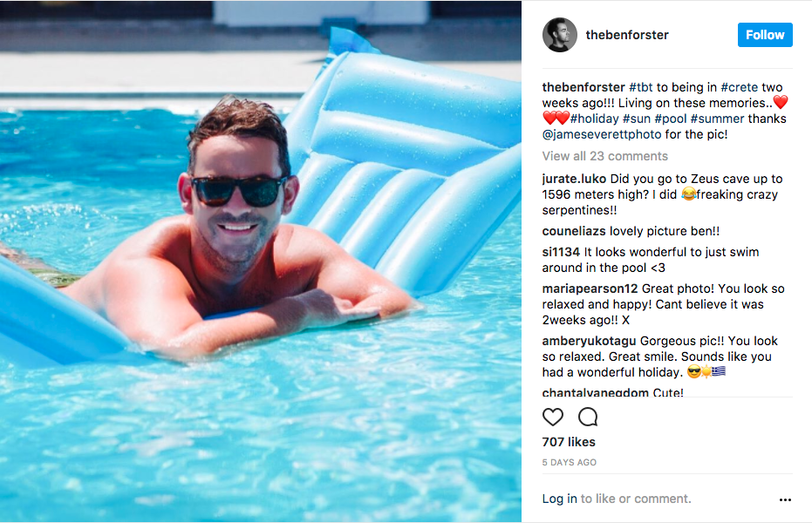Open the three-dot more options menu
The height and width of the screenshot is (523, 812).
tap(785, 499)
